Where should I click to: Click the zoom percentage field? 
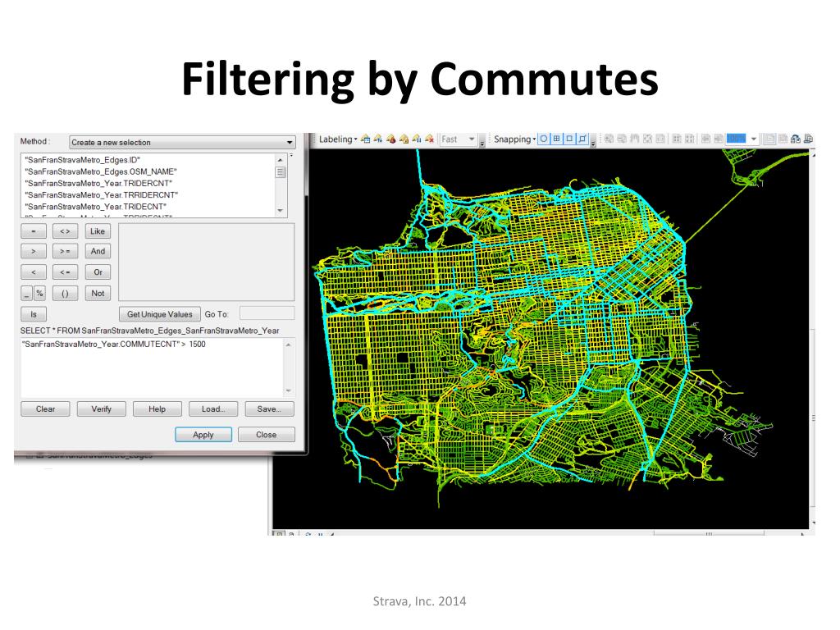click(x=737, y=139)
